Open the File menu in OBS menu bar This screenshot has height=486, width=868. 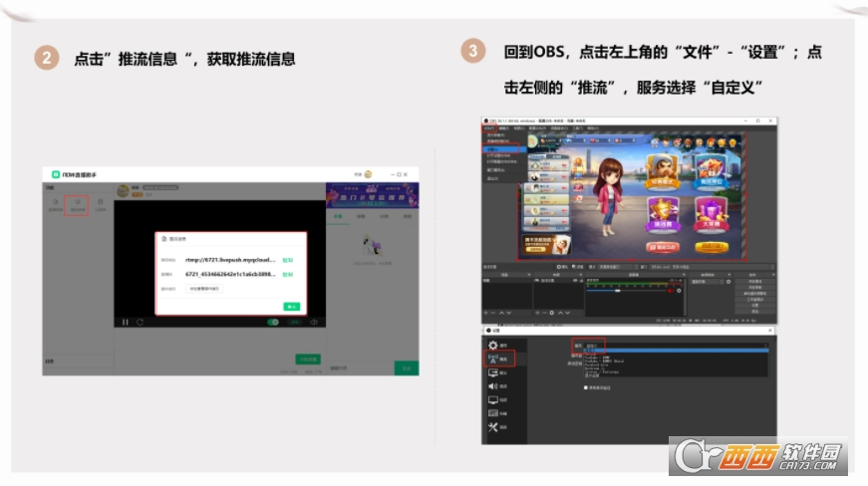point(488,128)
